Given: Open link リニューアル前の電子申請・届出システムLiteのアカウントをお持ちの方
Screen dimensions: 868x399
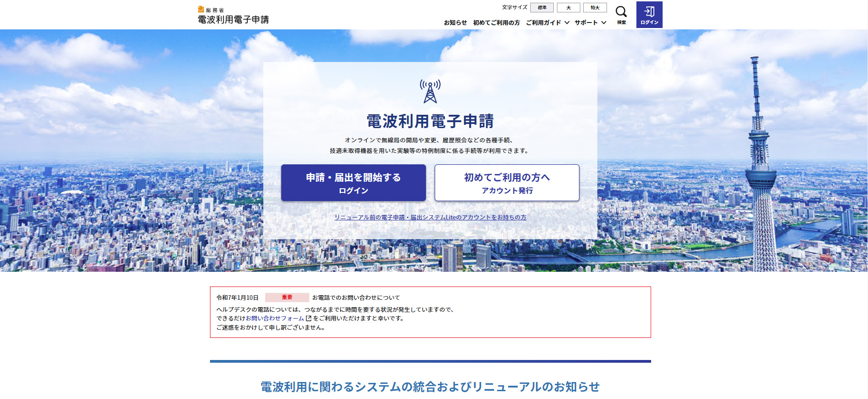Looking at the screenshot, I should point(430,217).
